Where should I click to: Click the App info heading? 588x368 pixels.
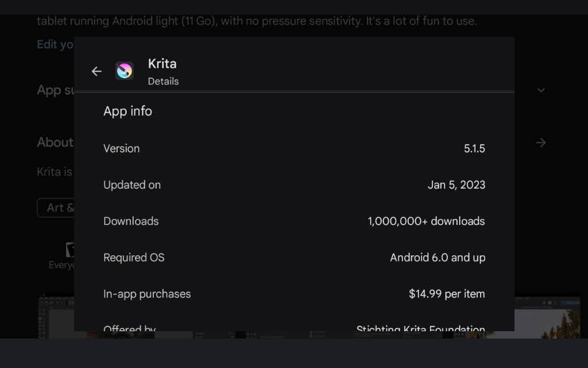point(127,111)
